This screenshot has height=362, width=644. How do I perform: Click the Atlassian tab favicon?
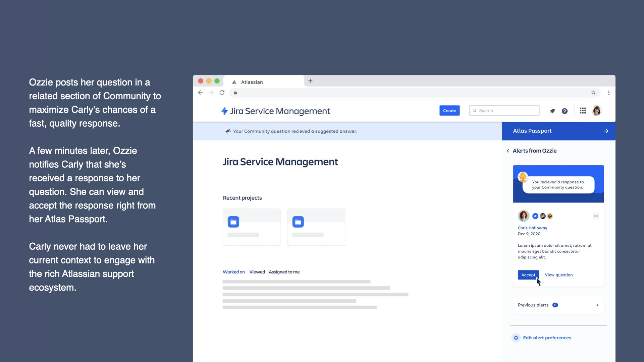click(234, 82)
